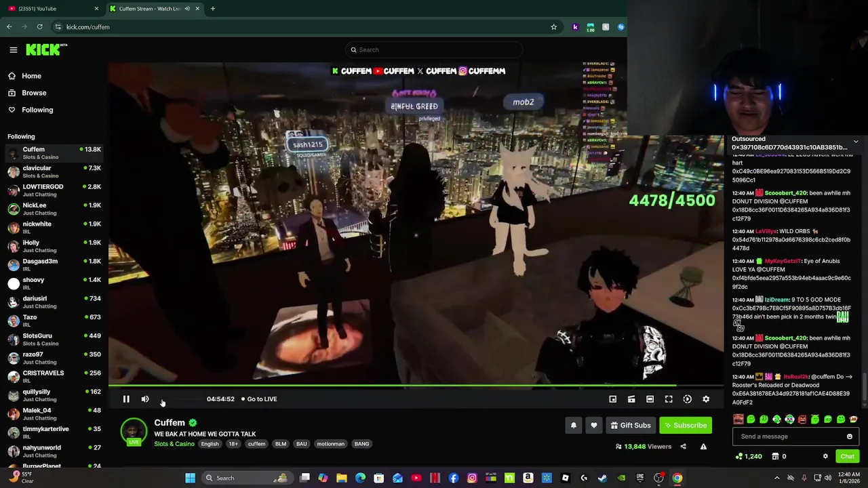868x488 pixels.
Task: Open LOWTIERGOD channel in sidebar
Action: click(x=54, y=190)
